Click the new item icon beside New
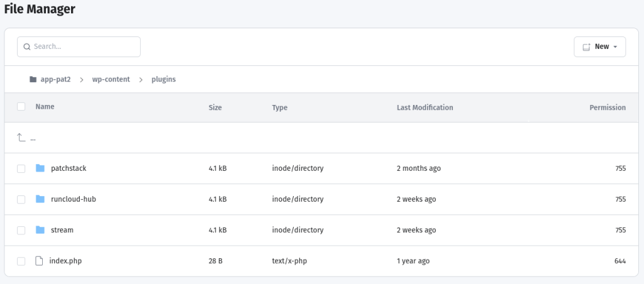Viewport: 644px width, 284px height. point(586,46)
